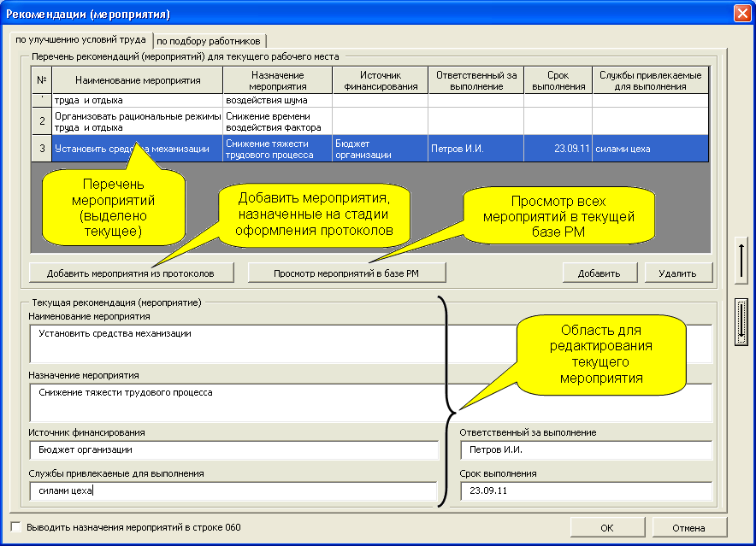
Task: Click the '№' column header
Action: [x=42, y=80]
